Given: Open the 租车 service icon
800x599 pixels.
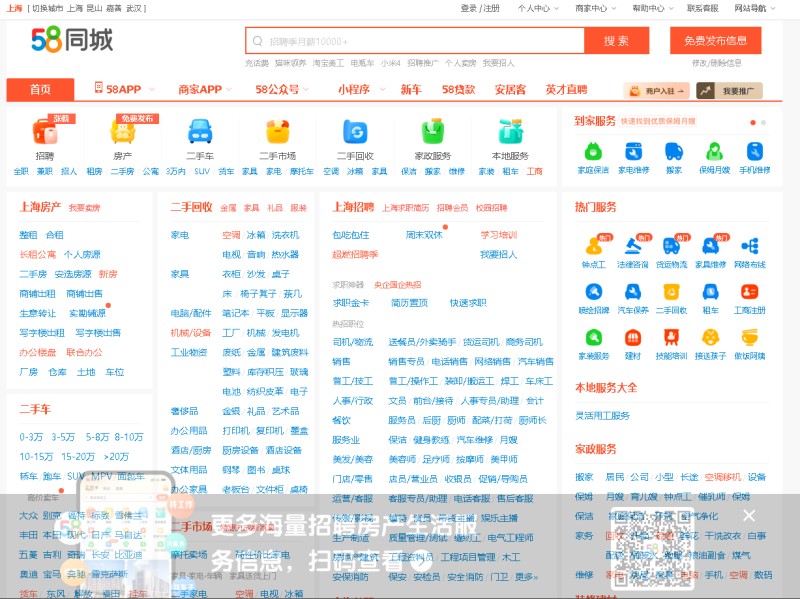Looking at the screenshot, I should (x=710, y=292).
